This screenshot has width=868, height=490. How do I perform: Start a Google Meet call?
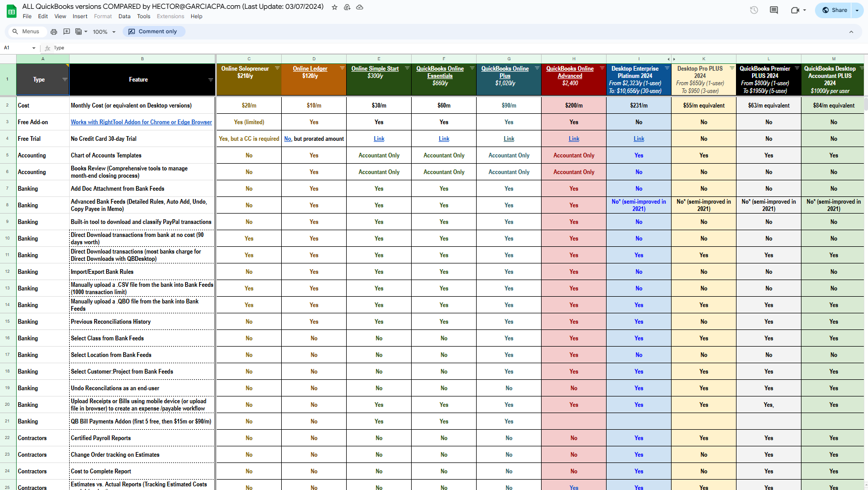point(795,10)
